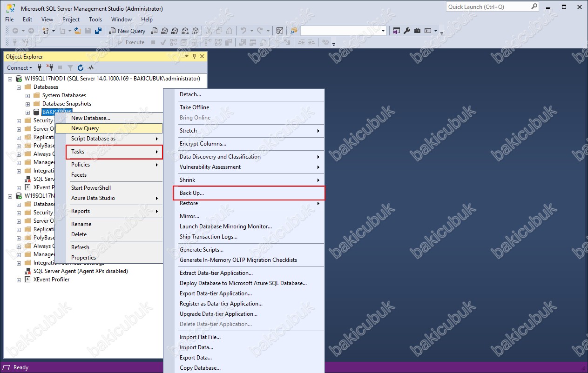The height and width of the screenshot is (373, 588).
Task: Open a new DMX query
Action: pyautogui.click(x=175, y=31)
